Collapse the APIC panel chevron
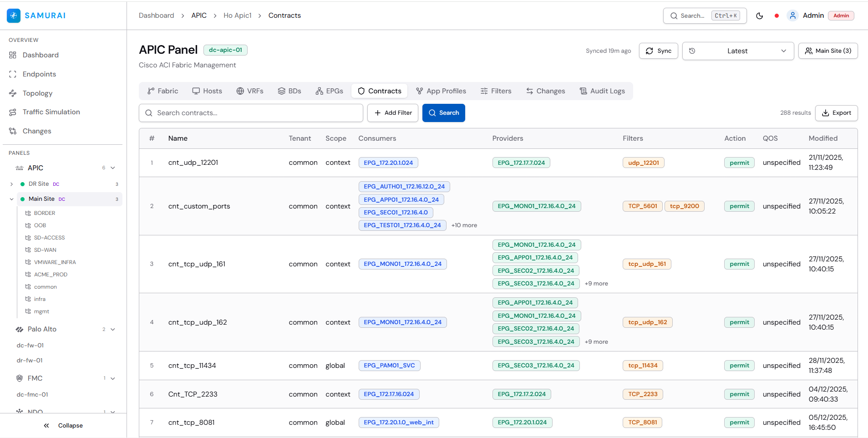 (112, 168)
